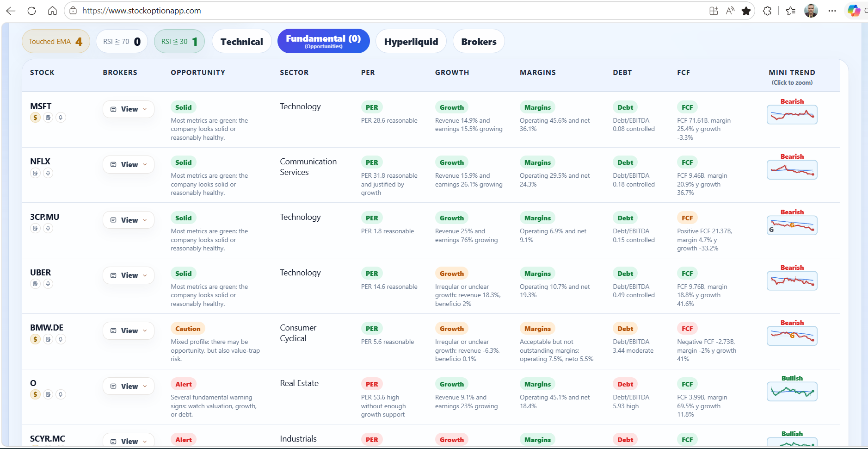This screenshot has width=868, height=449.
Task: Click the dollar icon under BMW.DE
Action: pyautogui.click(x=35, y=339)
